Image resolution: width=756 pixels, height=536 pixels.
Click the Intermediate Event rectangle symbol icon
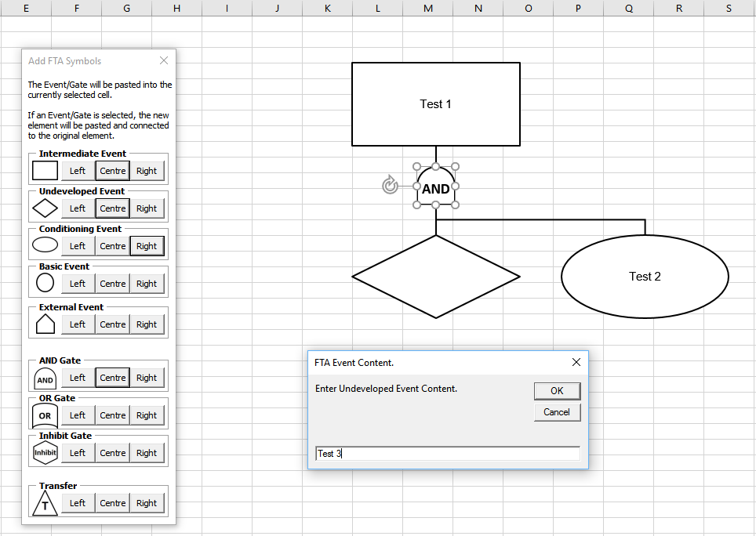click(x=45, y=171)
